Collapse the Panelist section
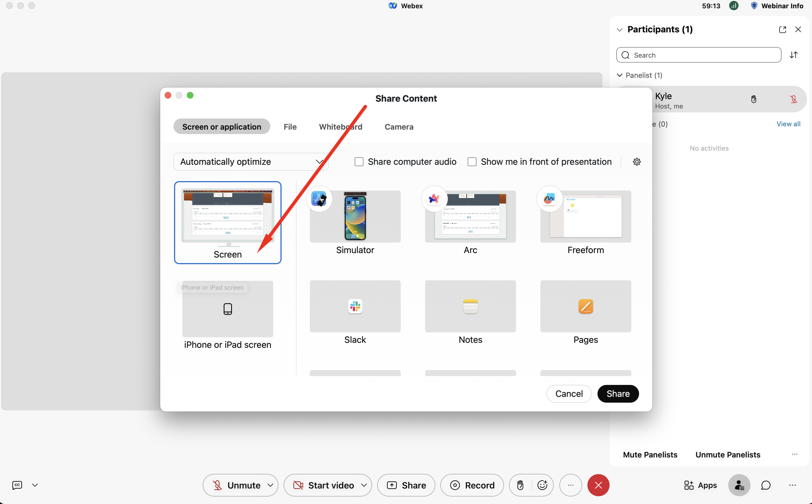 (x=619, y=75)
